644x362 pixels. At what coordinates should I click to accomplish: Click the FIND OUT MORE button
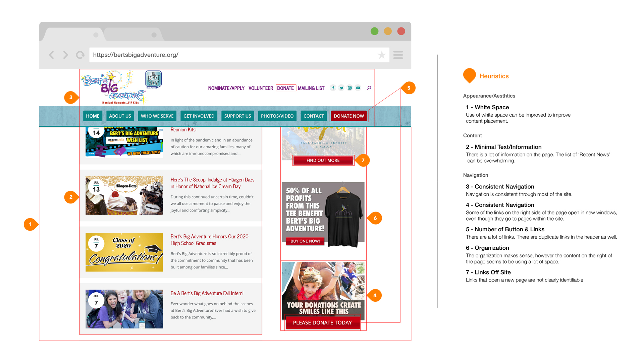point(323,161)
